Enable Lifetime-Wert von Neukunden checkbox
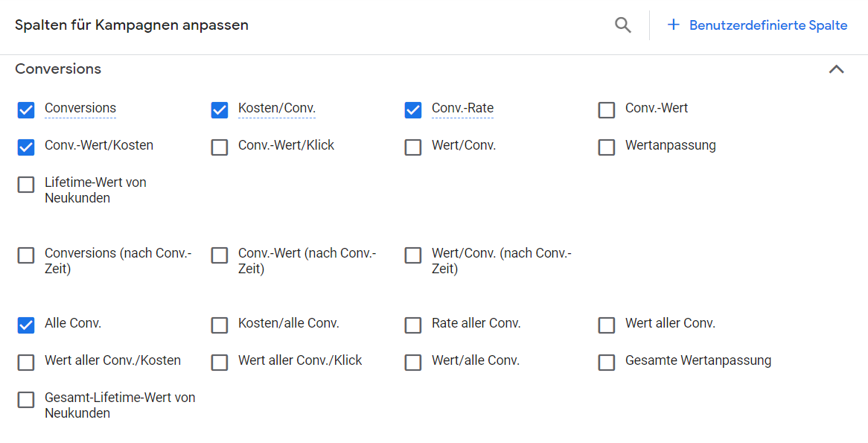The width and height of the screenshot is (868, 443). [26, 185]
